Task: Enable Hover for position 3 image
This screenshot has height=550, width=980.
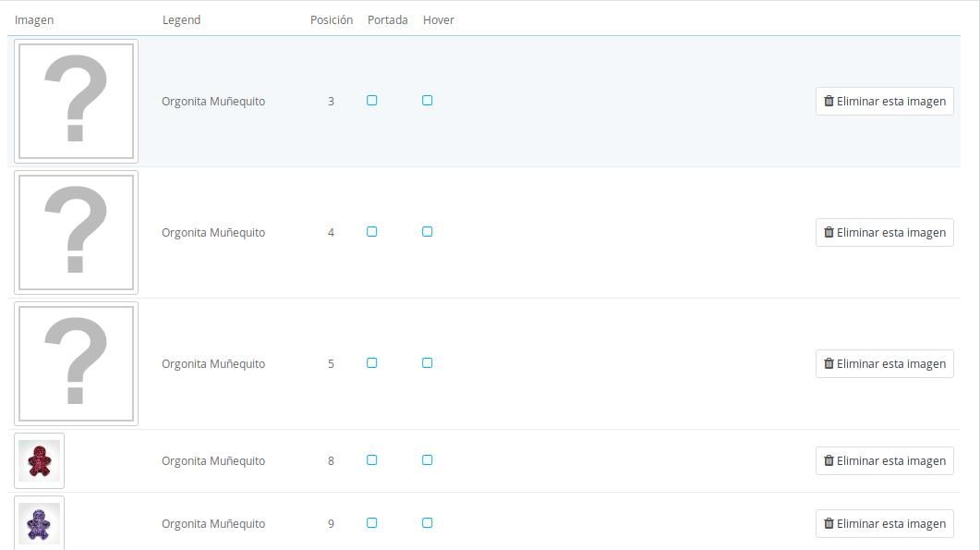Action: click(428, 101)
